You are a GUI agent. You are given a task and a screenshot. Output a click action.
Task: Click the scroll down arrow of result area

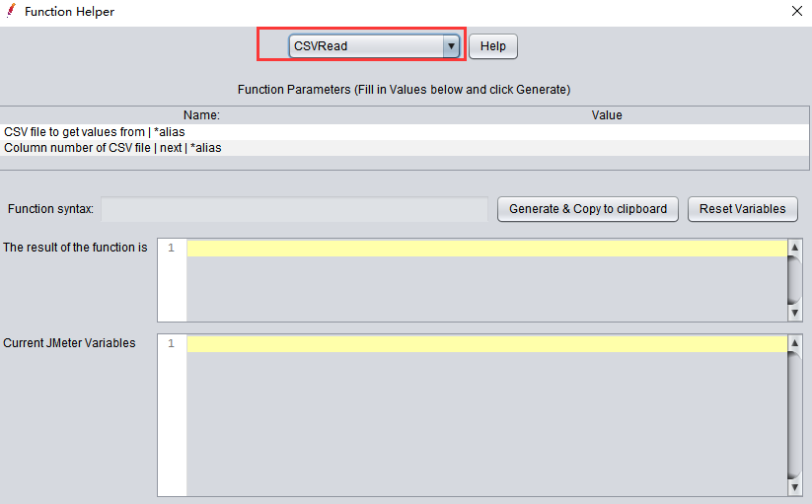click(795, 313)
